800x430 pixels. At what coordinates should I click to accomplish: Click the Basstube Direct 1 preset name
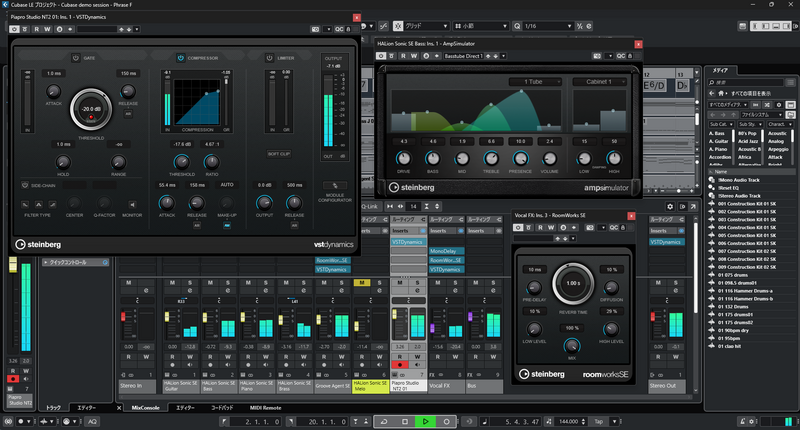click(x=463, y=56)
